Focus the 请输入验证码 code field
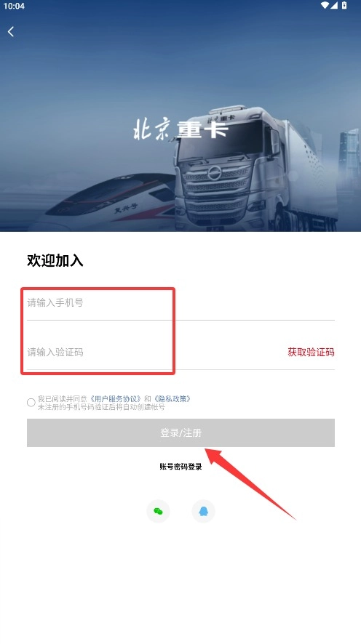Image resolution: width=361 pixels, height=644 pixels. tap(156, 353)
